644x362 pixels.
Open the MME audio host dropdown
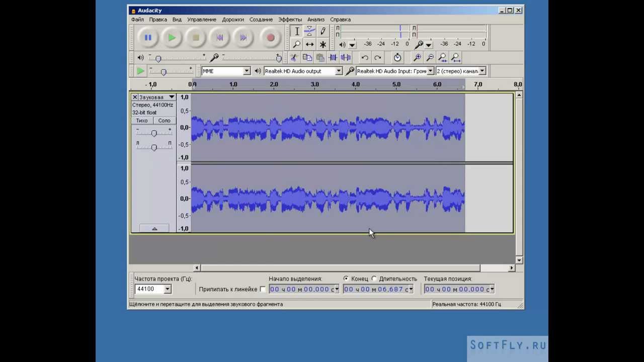tap(247, 71)
